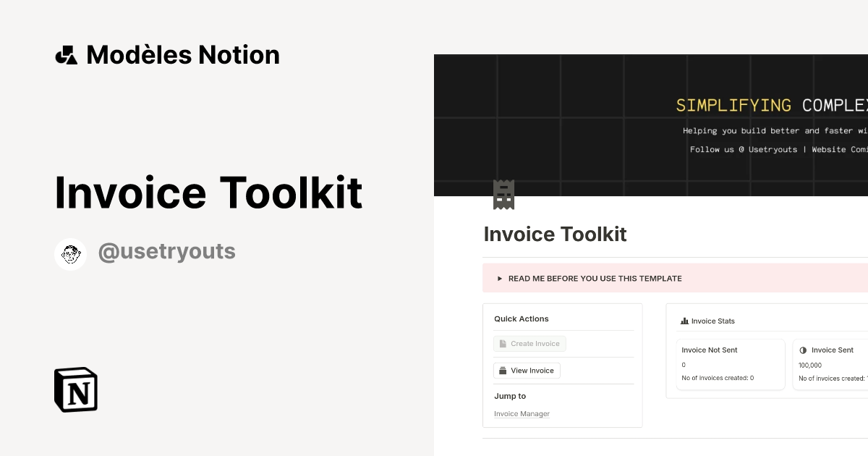Click the SIMPLIFYING COMPLEX headline

pyautogui.click(x=770, y=105)
